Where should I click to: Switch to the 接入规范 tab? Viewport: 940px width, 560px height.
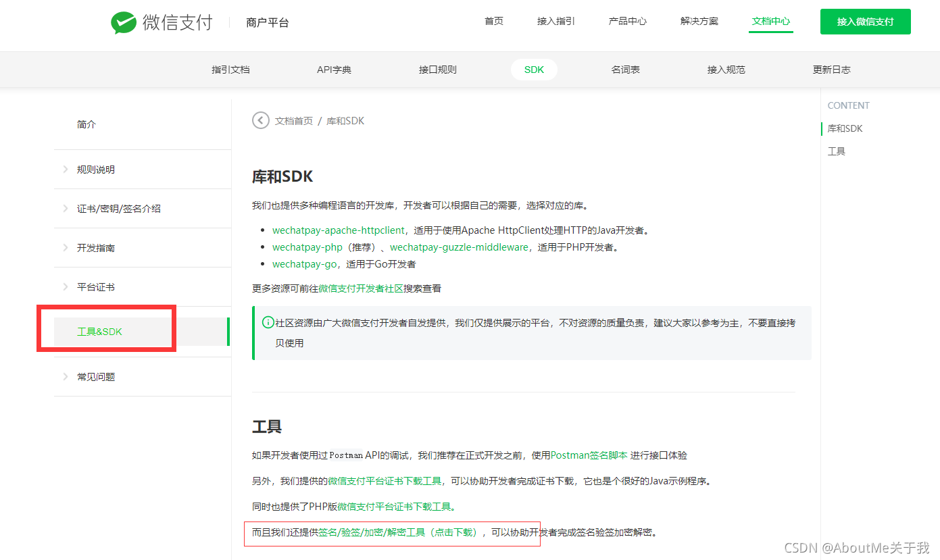click(x=726, y=70)
